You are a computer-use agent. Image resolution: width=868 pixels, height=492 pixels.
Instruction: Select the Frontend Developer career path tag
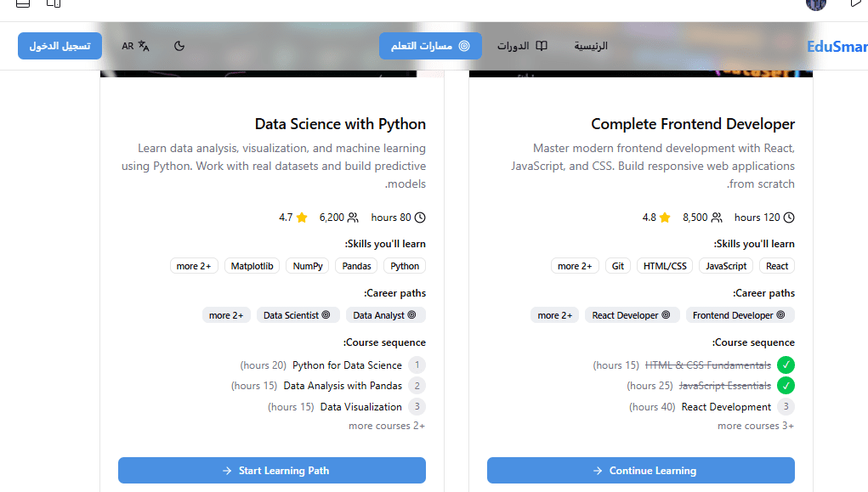[x=740, y=315]
